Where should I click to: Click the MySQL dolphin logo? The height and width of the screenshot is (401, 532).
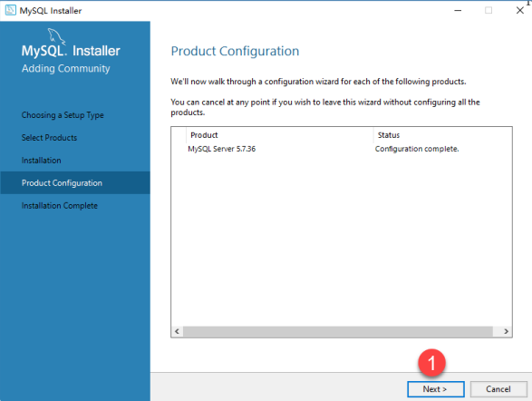[x=56, y=36]
